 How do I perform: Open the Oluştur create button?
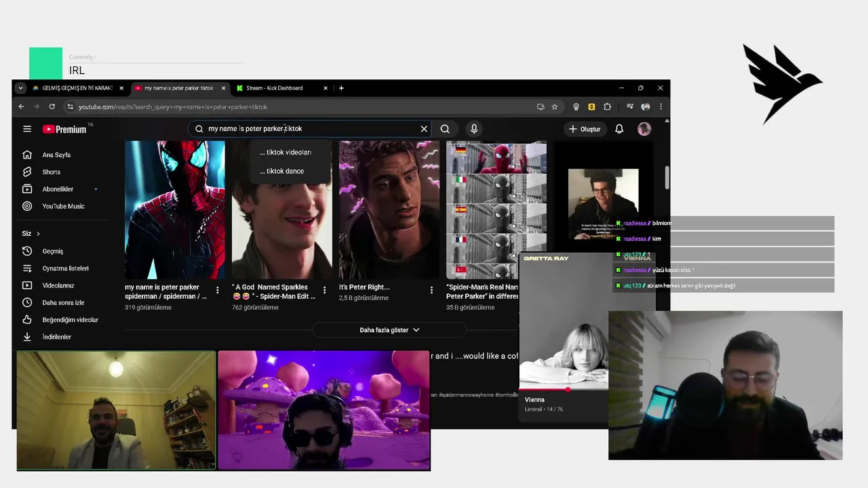tap(585, 129)
